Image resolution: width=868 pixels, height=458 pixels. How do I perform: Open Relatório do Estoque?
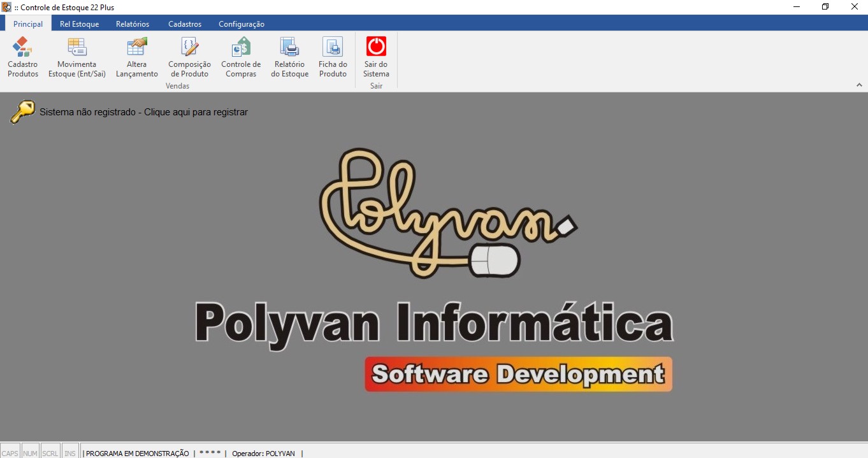pyautogui.click(x=290, y=57)
